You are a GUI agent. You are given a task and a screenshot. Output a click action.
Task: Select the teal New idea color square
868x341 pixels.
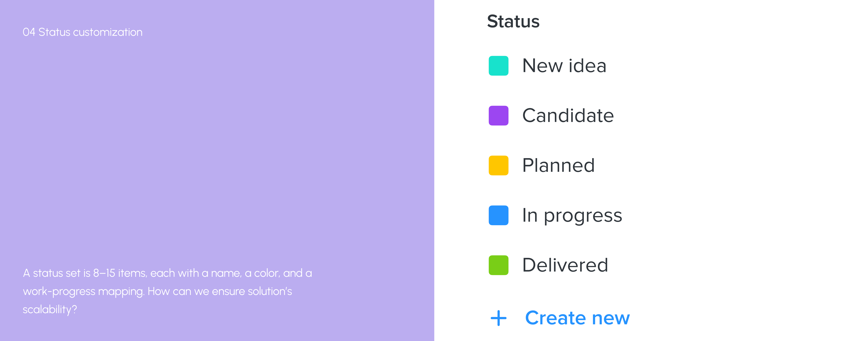pos(498,66)
